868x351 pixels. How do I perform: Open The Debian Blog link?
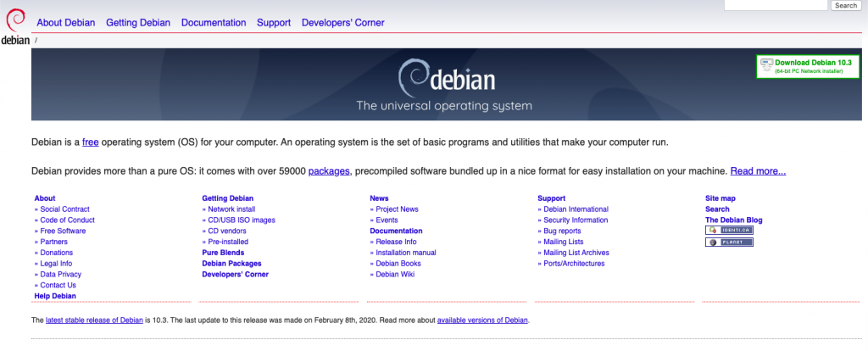733,220
